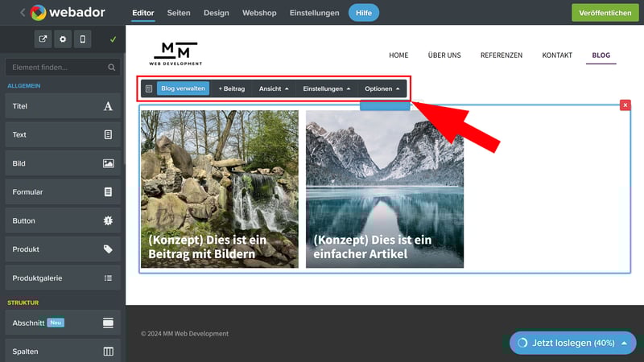Open the Optionen dropdown menu
Image resolution: width=644 pixels, height=362 pixels.
coord(382,88)
